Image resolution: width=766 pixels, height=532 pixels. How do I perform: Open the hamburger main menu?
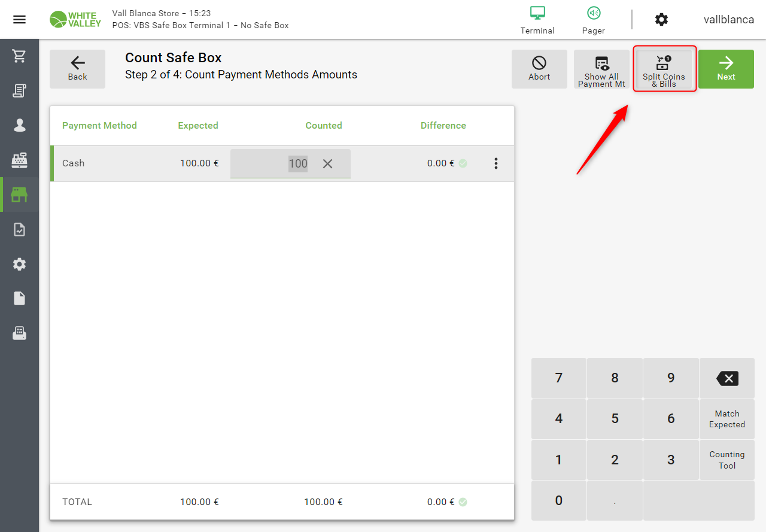[x=19, y=20]
